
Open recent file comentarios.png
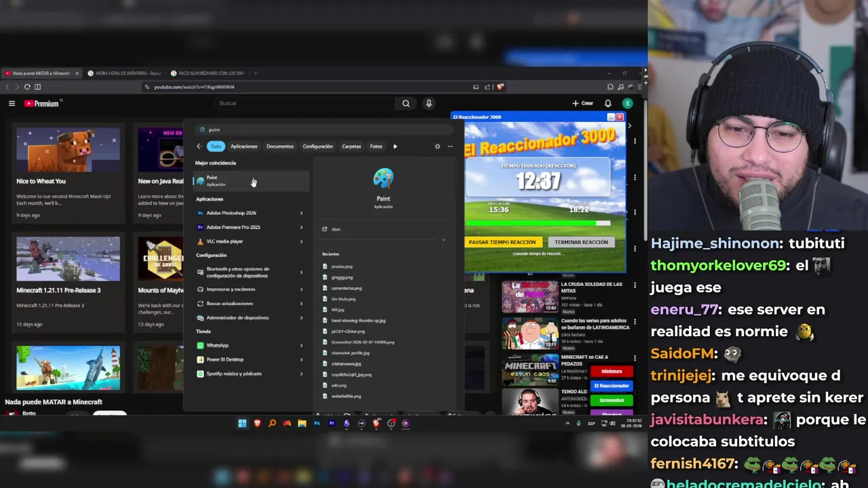point(342,288)
